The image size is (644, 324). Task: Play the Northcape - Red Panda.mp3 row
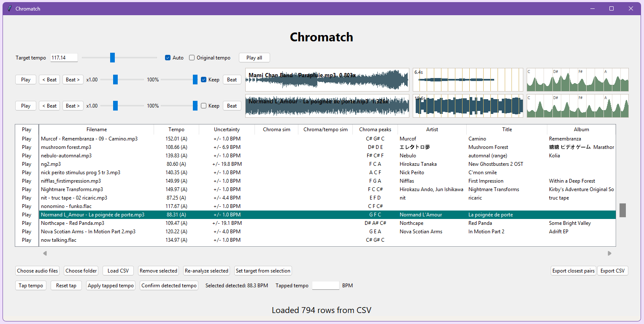pyautogui.click(x=27, y=223)
